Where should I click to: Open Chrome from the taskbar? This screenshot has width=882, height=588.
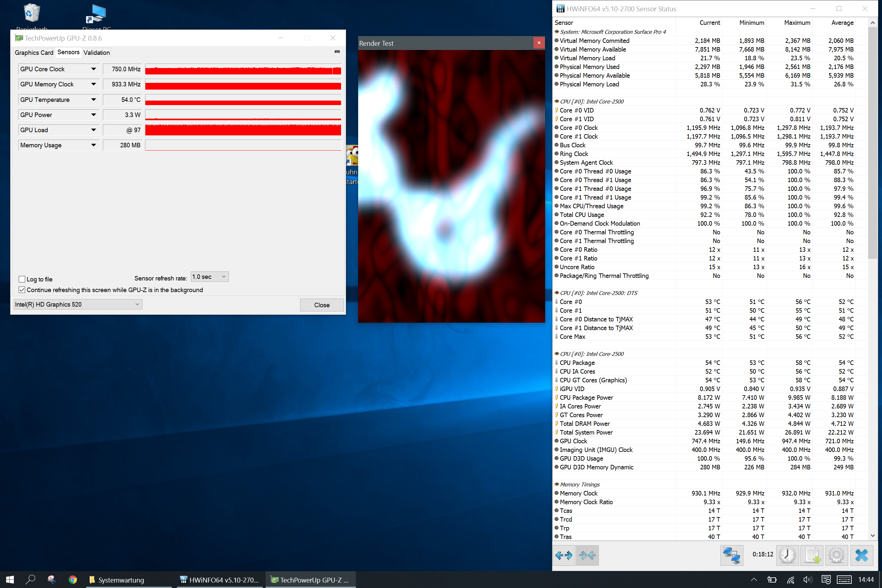[x=73, y=580]
